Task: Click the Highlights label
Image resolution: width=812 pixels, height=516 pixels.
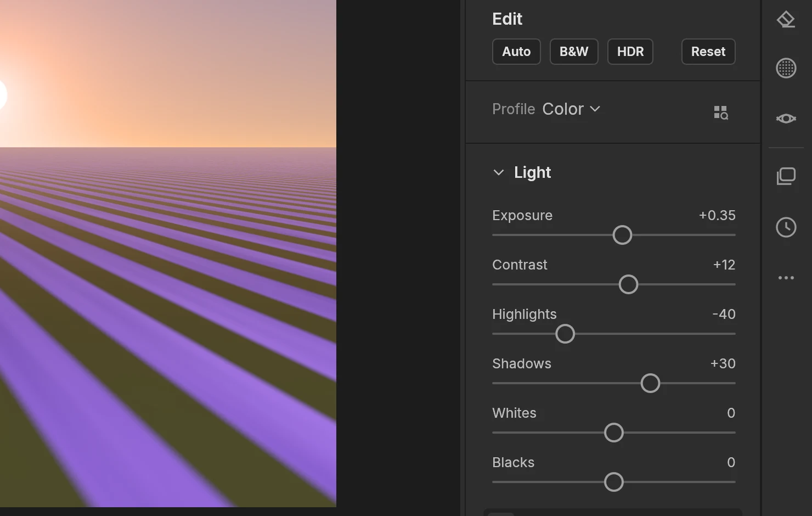Action: tap(525, 314)
